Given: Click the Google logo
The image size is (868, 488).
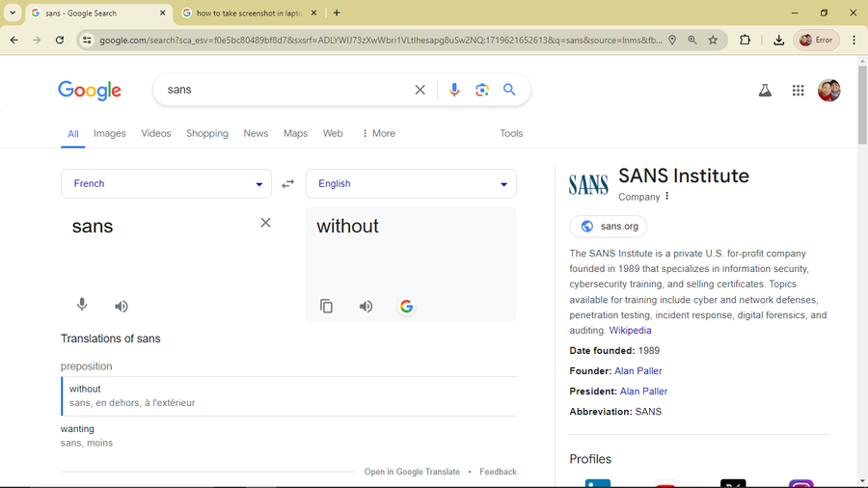Looking at the screenshot, I should [90, 91].
